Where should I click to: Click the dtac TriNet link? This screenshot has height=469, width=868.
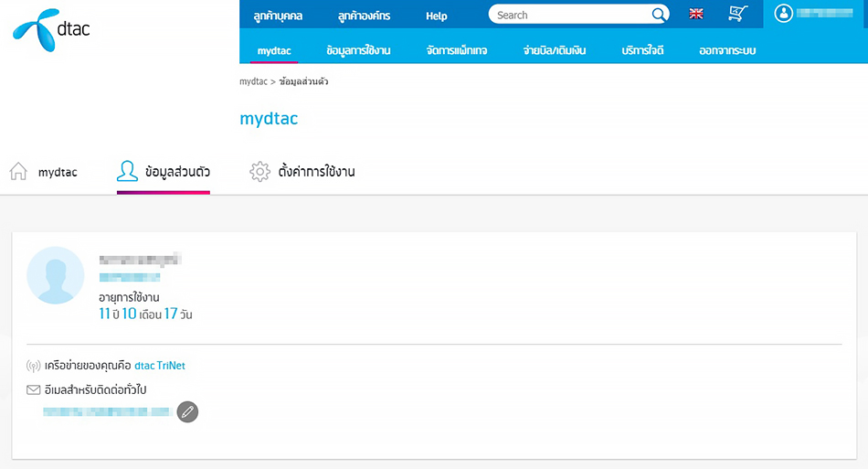(159, 366)
